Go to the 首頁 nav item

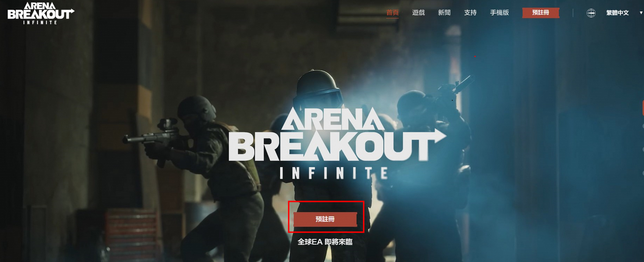pyautogui.click(x=392, y=13)
